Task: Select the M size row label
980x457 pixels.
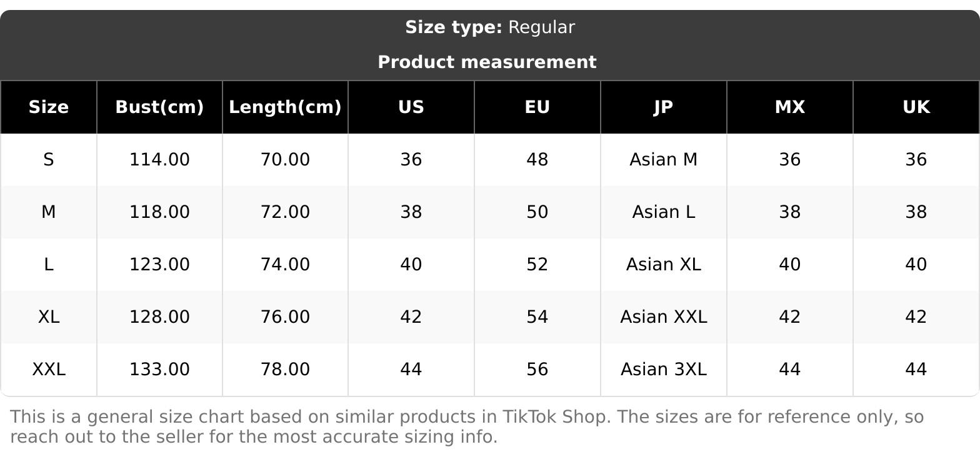Action: (48, 212)
